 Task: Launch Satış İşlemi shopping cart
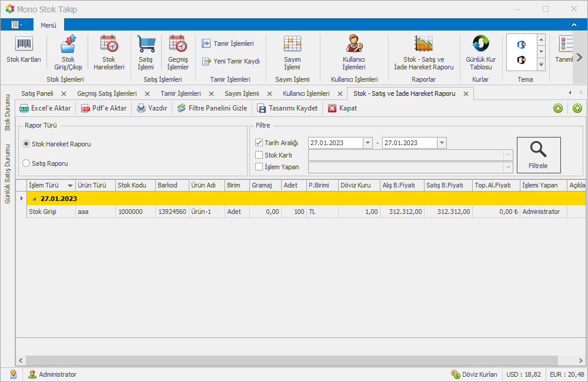[146, 45]
